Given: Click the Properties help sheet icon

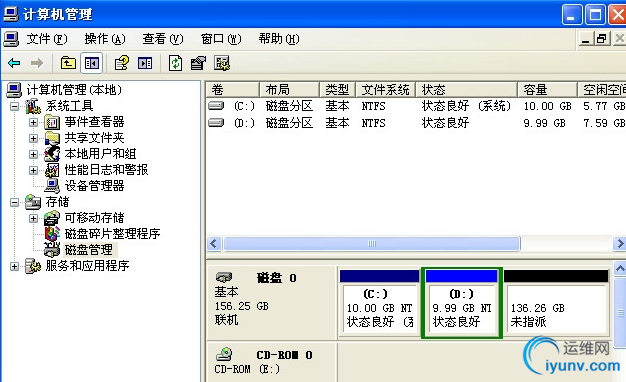Looking at the screenshot, I should (122, 63).
